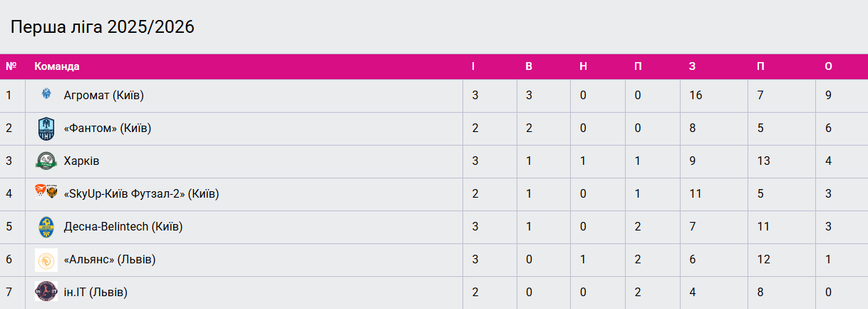Click the «SkyUp-Київ Футзал-2» team logo

[x=46, y=192]
